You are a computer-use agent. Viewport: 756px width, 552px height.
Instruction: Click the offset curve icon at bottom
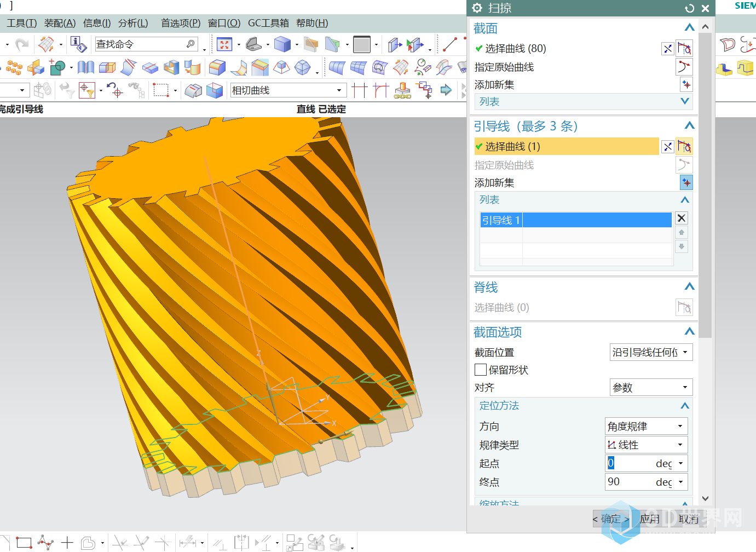pyautogui.click(x=88, y=543)
